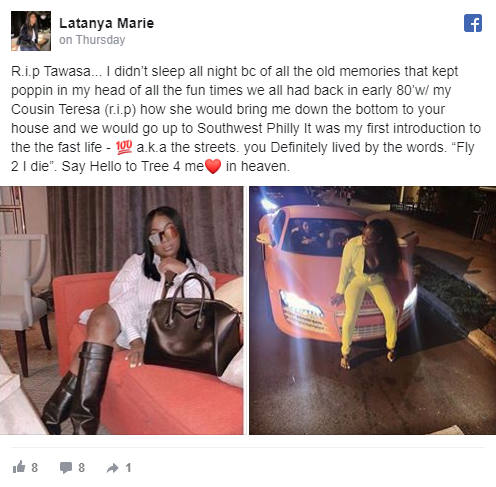This screenshot has width=496, height=487.
Task: Open the 'on Thursday' timestamp link
Action: click(x=92, y=40)
